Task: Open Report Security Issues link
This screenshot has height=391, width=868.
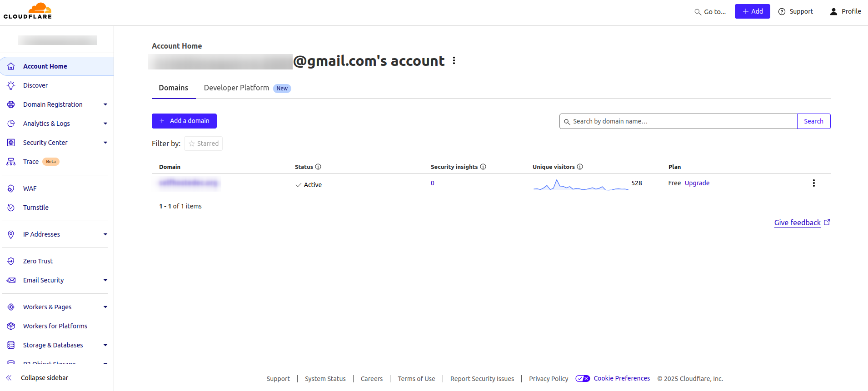Action: [482, 379]
